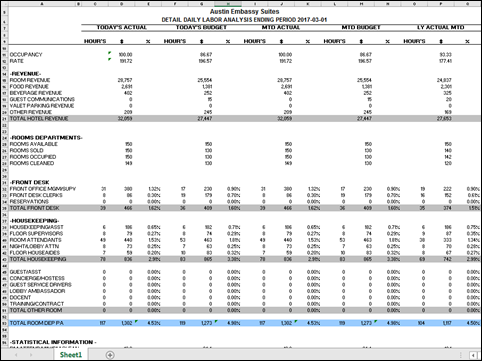Select the -FRONT DESK- section heading cell

tap(30, 182)
